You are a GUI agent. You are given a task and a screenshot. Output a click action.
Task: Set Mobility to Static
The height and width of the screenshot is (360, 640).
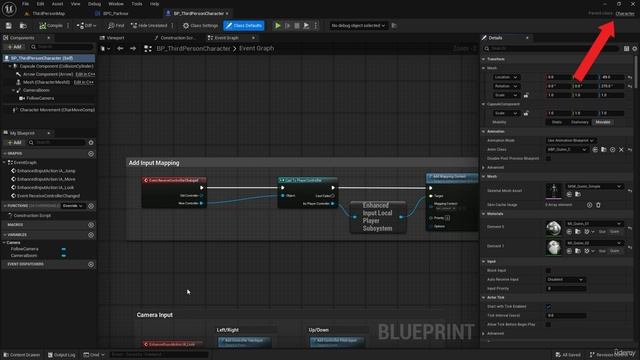557,122
